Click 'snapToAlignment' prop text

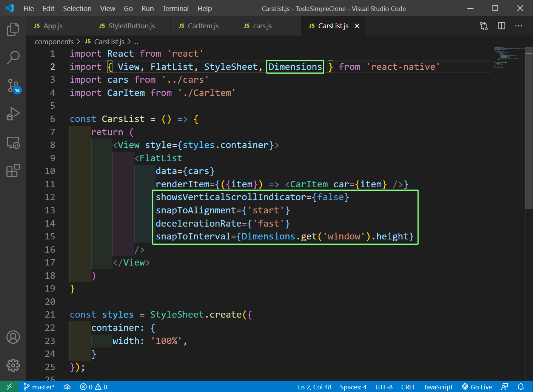click(196, 210)
